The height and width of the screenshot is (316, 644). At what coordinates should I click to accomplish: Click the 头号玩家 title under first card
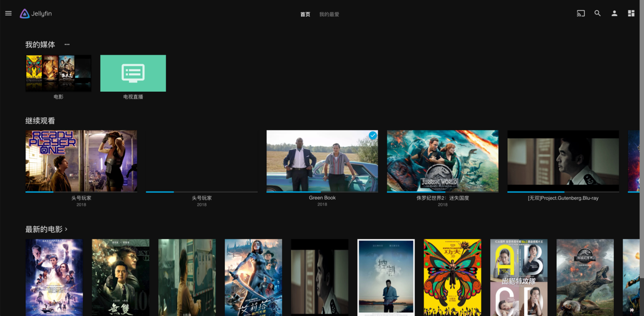point(81,198)
